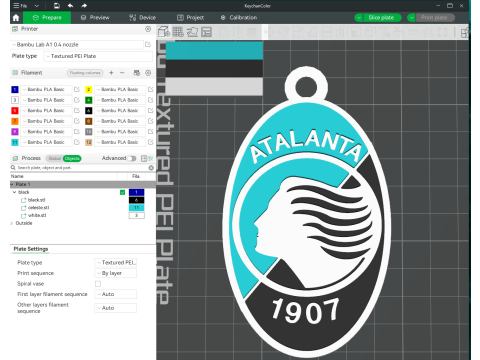Open the Slice plate options arrow
This screenshot has height=360, width=480.
click(359, 18)
